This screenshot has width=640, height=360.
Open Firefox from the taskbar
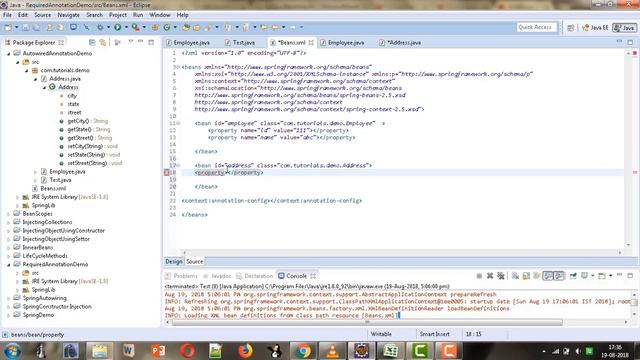coord(245,351)
